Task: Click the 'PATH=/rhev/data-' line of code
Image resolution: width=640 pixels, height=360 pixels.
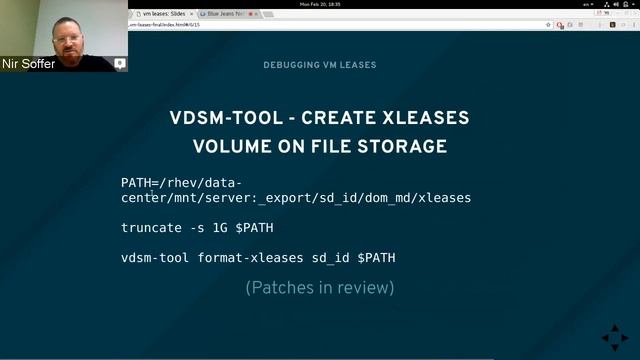Action: 181,183
